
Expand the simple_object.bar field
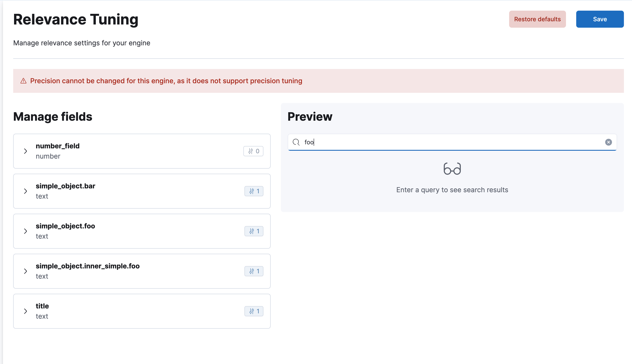(26, 191)
